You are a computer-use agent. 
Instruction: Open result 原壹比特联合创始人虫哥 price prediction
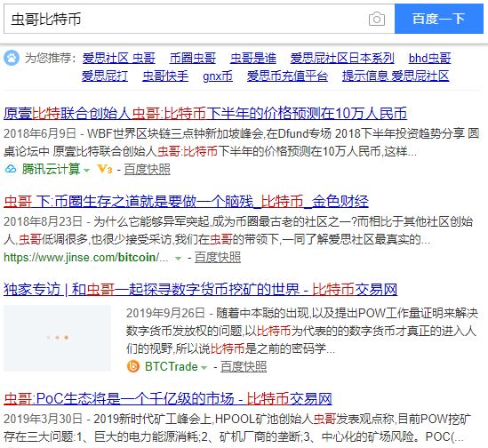click(x=205, y=113)
